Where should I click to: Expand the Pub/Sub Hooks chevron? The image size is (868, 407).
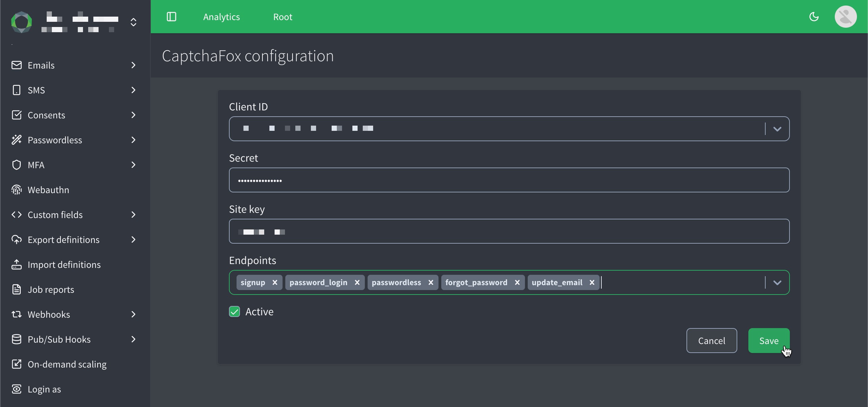(x=133, y=339)
